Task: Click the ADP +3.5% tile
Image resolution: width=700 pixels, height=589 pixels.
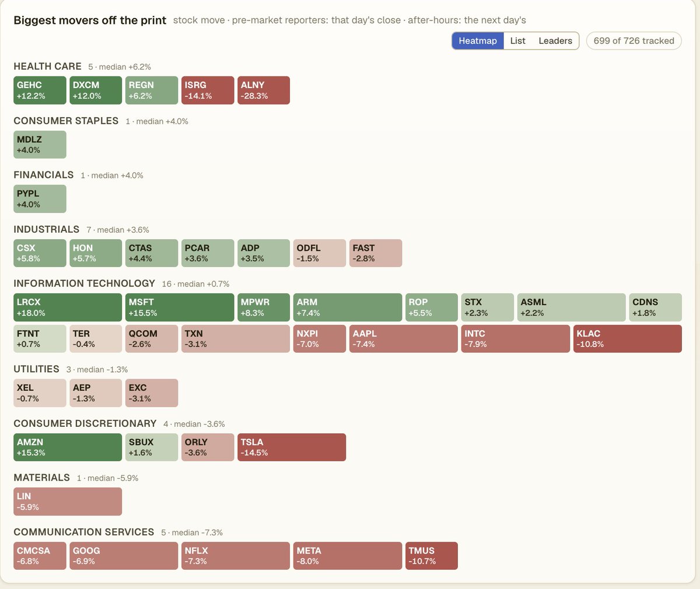Action: click(264, 253)
